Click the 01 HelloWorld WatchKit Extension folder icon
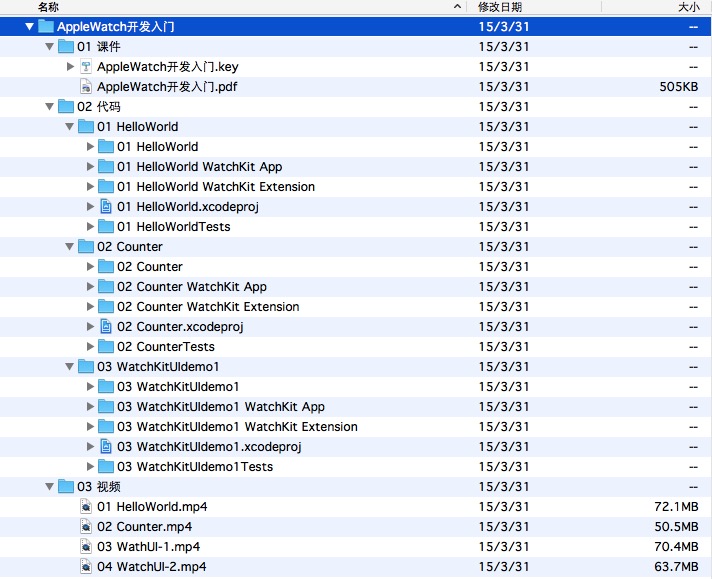The width and height of the screenshot is (712, 579). 106,186
